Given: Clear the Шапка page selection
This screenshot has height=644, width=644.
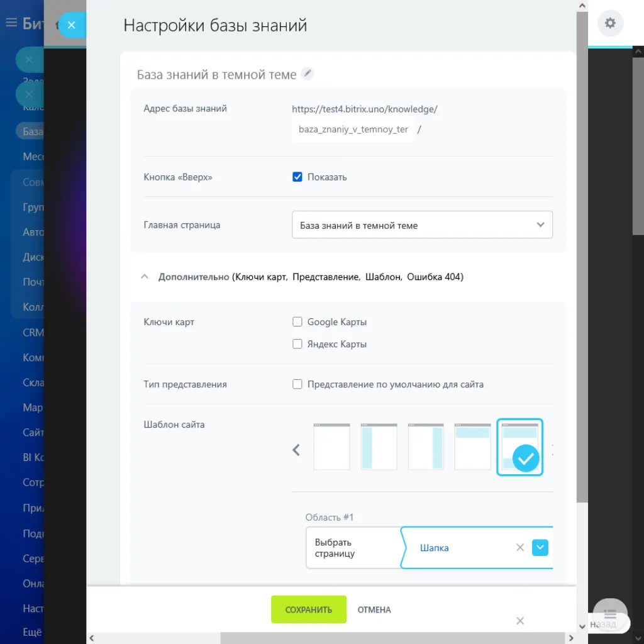Looking at the screenshot, I should click(x=520, y=548).
